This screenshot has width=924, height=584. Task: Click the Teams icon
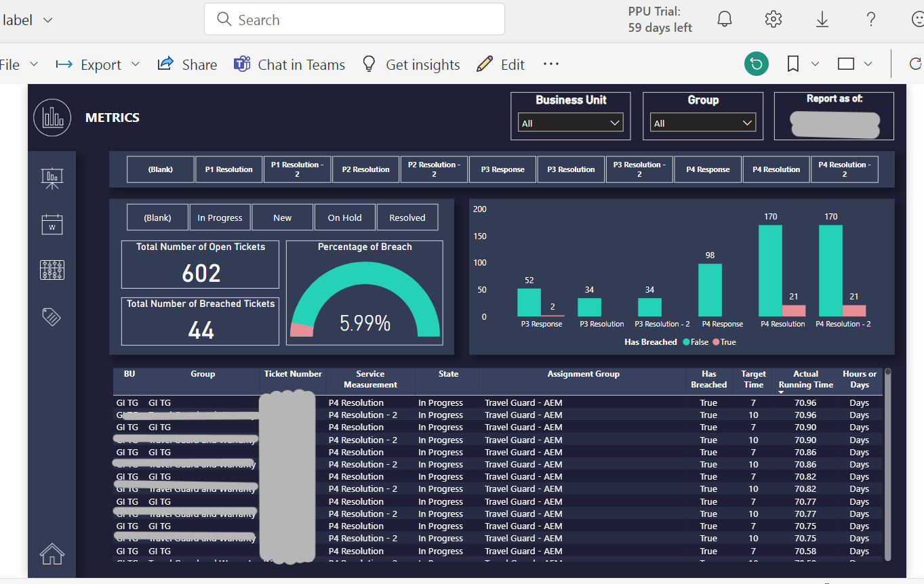[242, 64]
